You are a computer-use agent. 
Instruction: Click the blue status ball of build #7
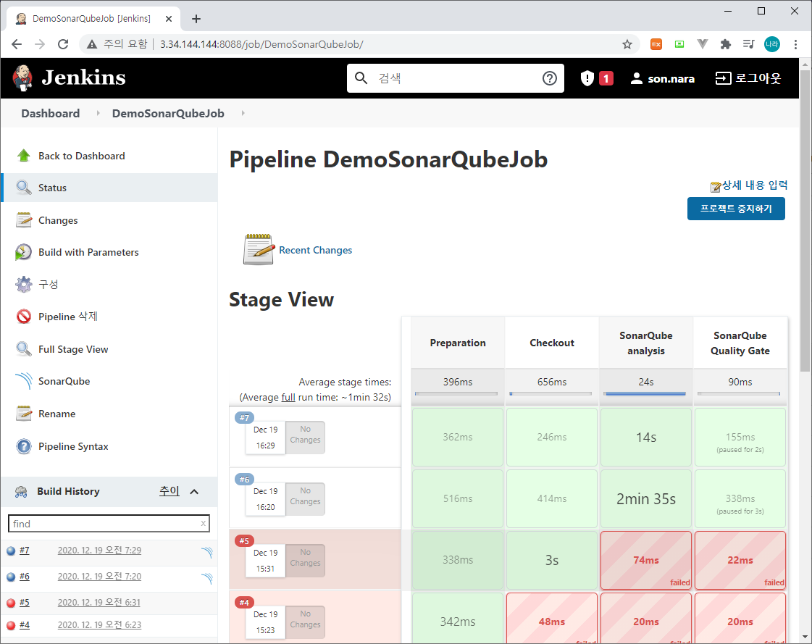tap(11, 551)
